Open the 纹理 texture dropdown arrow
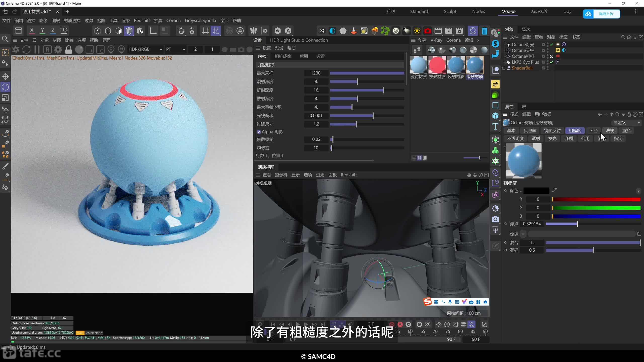 point(523,234)
